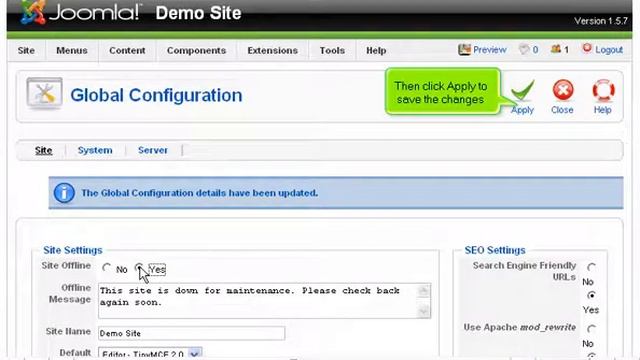This screenshot has width=640, height=360.
Task: Switch to the Site configuration tab
Action: coord(43,150)
